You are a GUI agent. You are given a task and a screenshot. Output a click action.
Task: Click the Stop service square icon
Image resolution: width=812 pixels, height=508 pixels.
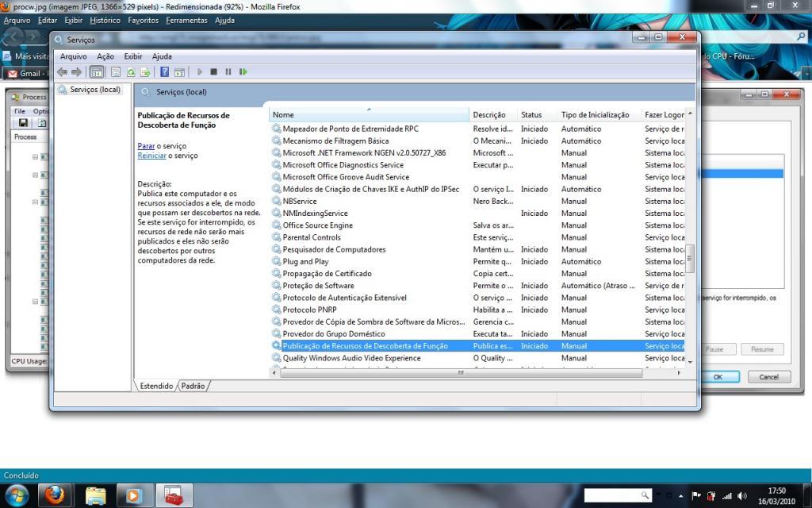(x=214, y=72)
